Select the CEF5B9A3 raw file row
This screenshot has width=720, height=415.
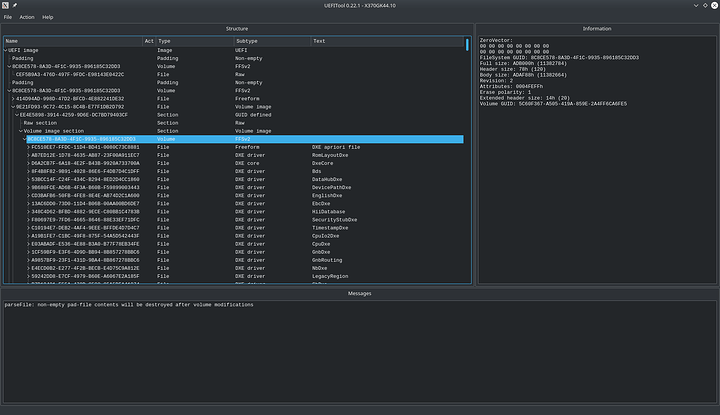coord(239,74)
